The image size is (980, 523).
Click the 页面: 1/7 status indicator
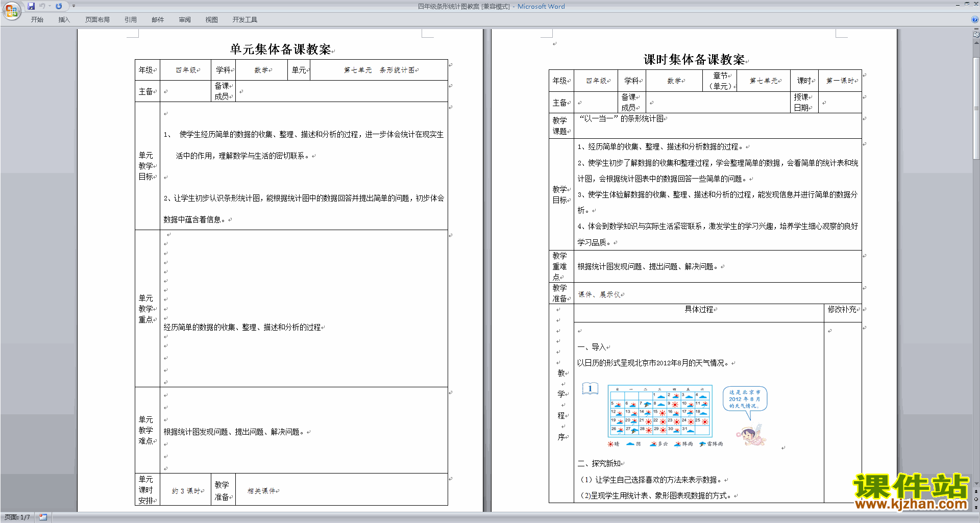[x=17, y=517]
